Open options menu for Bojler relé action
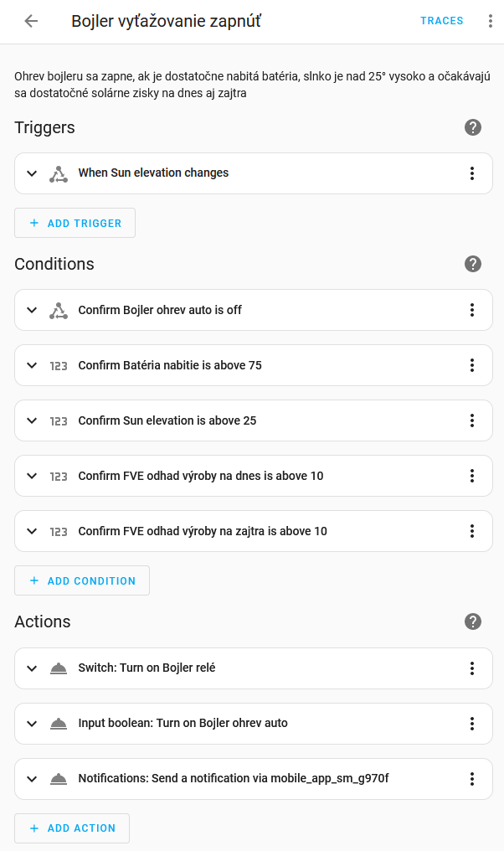The image size is (504, 851). pyautogui.click(x=472, y=668)
